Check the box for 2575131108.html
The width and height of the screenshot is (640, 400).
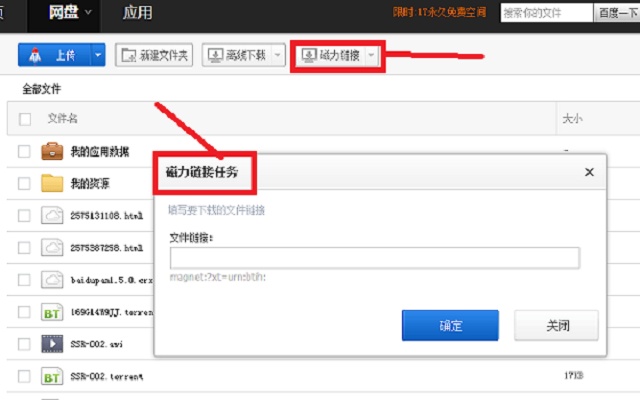tap(24, 216)
